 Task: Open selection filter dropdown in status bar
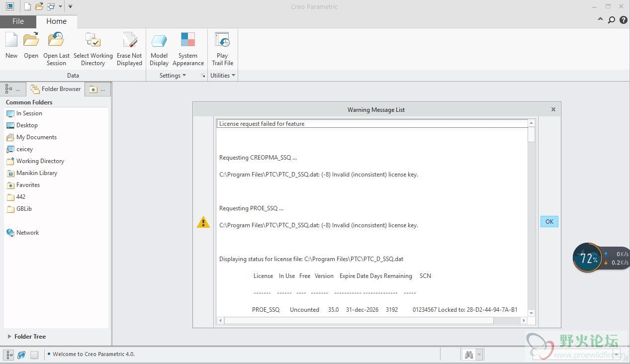(x=617, y=355)
